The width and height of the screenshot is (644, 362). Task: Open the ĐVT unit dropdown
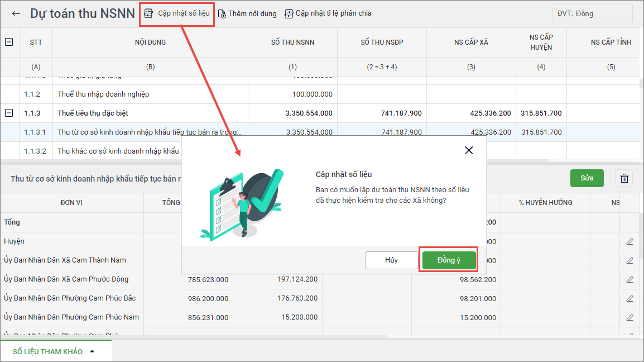click(x=584, y=13)
